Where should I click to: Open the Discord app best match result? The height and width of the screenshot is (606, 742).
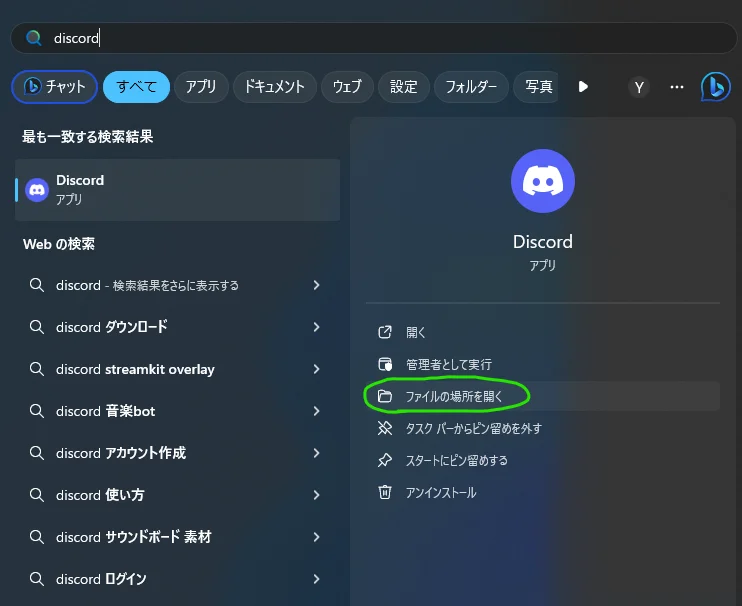coord(177,190)
